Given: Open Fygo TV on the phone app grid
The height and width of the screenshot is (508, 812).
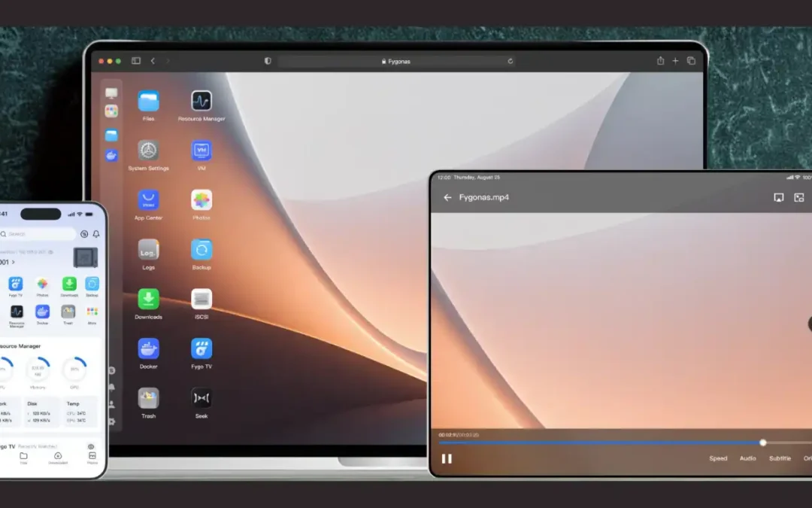Looking at the screenshot, I should 16,284.
